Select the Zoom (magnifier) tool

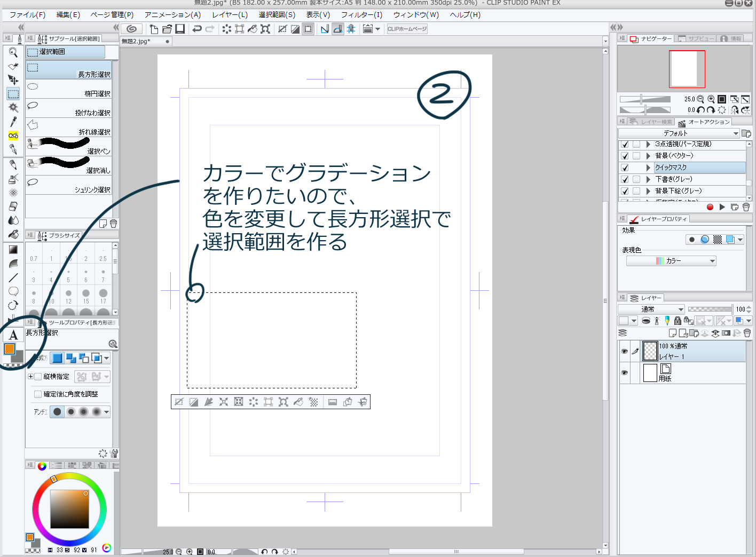[x=13, y=52]
